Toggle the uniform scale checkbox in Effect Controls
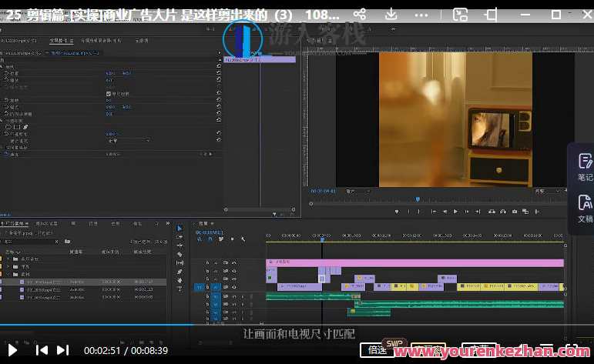 point(108,94)
